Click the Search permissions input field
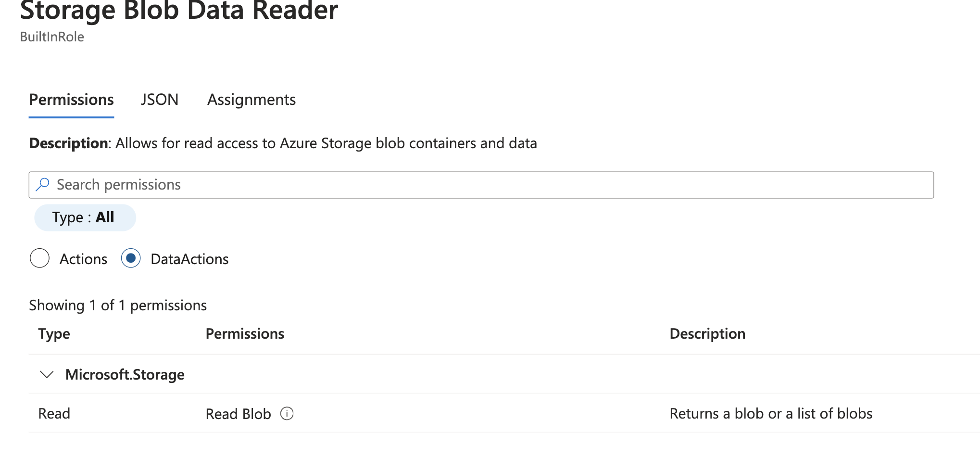 point(289,184)
